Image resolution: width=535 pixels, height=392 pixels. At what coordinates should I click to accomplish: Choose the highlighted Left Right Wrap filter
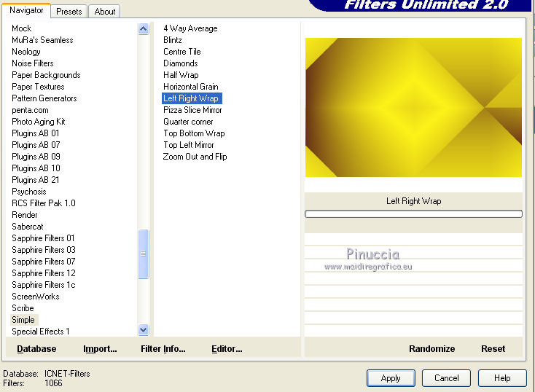pos(192,98)
